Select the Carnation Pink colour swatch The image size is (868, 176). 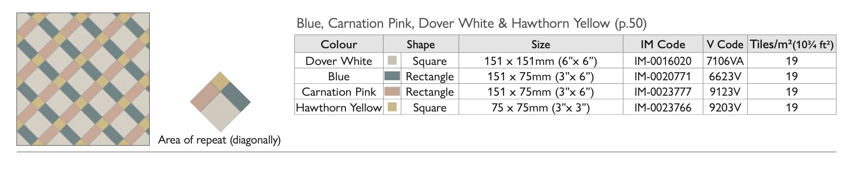(x=392, y=92)
